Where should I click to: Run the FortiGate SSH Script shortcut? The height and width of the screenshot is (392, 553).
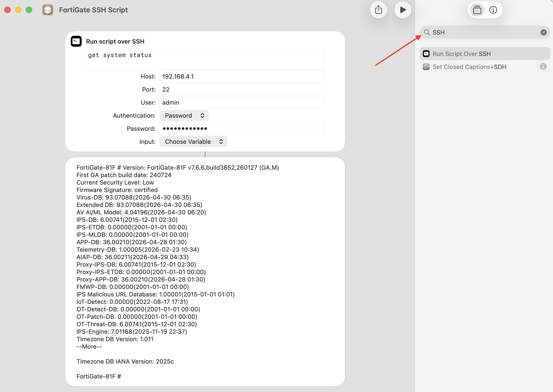click(403, 10)
